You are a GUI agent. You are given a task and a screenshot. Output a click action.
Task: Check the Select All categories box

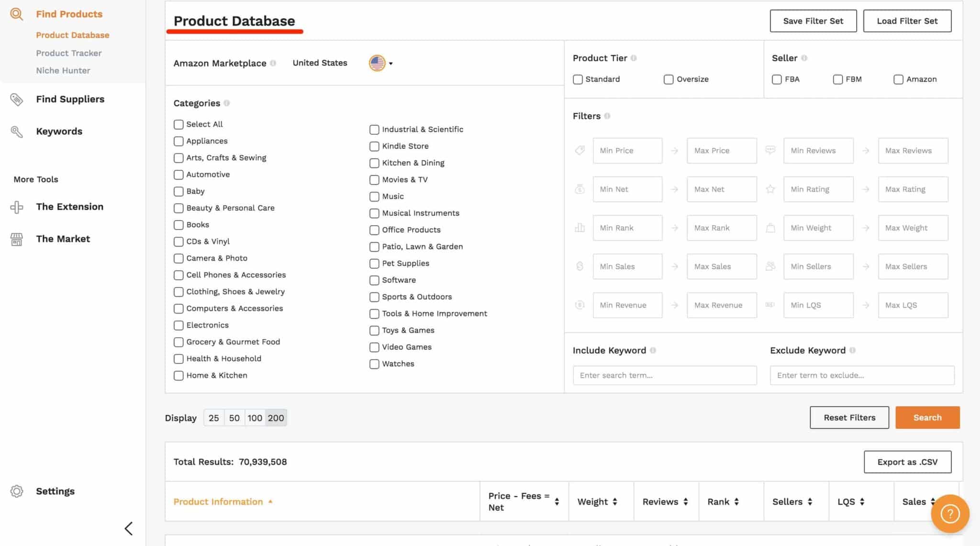tap(178, 124)
